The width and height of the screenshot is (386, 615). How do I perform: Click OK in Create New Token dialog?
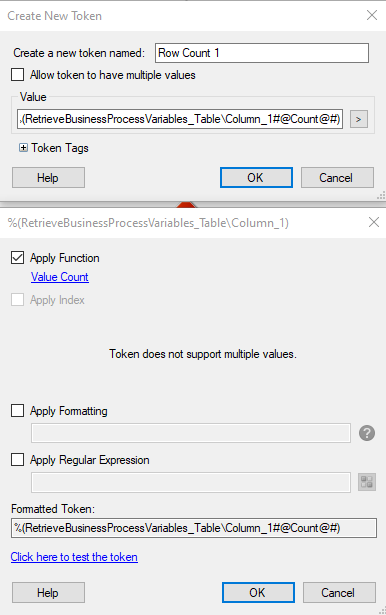(x=256, y=178)
